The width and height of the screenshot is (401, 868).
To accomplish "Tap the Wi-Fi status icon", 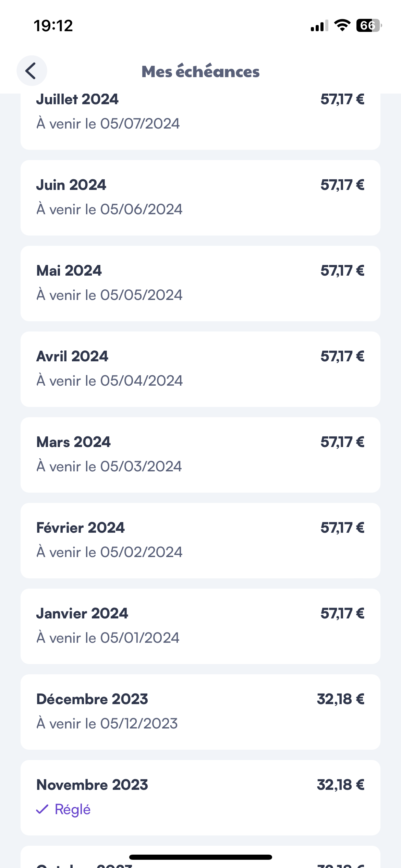I will (342, 25).
